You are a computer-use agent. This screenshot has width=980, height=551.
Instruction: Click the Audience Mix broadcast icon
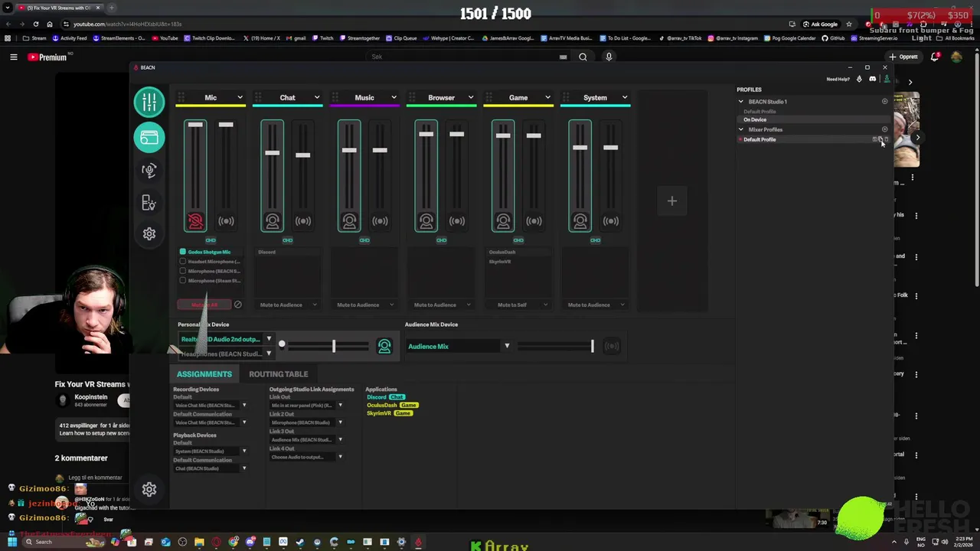[x=611, y=347]
